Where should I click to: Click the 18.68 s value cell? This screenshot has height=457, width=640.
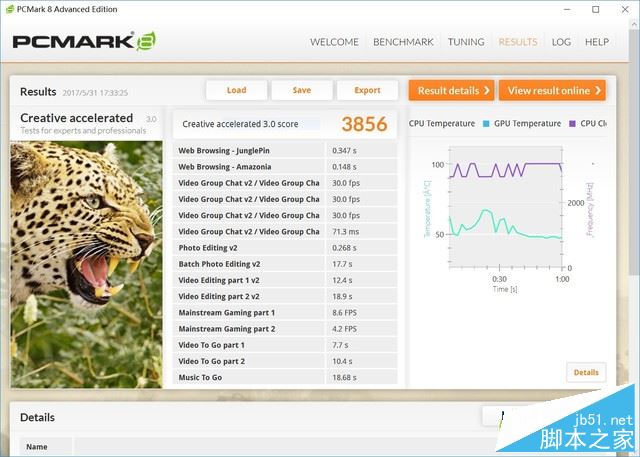[362, 377]
